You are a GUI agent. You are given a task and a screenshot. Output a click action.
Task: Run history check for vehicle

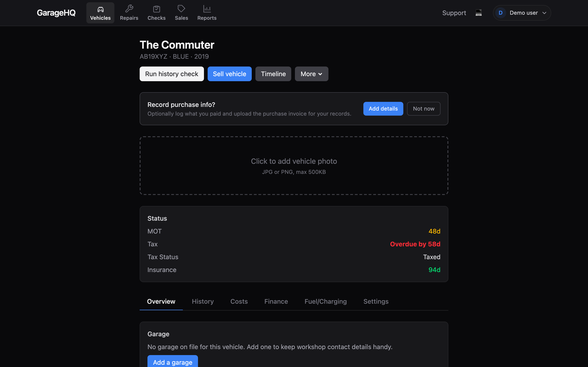coord(172,74)
